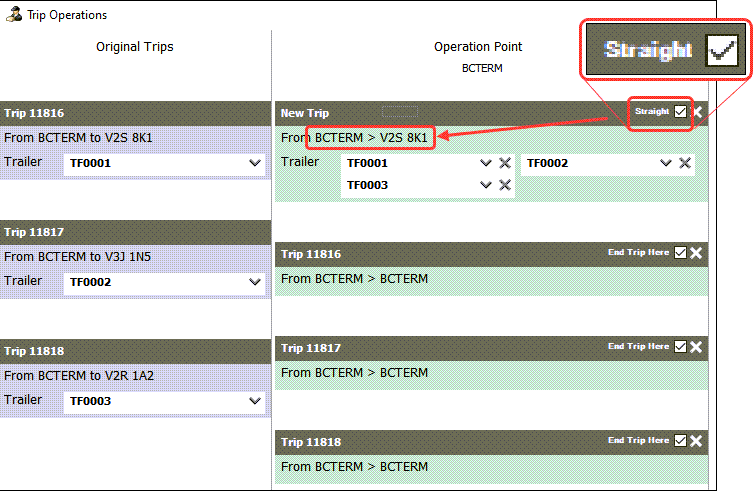This screenshot has height=491, width=753.
Task: Expand the TF0003 trailer dropdown in New Trip
Action: [x=486, y=185]
